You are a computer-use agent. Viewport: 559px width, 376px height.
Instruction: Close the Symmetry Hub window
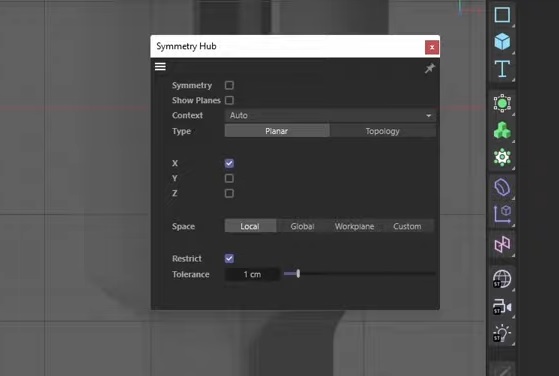(432, 47)
